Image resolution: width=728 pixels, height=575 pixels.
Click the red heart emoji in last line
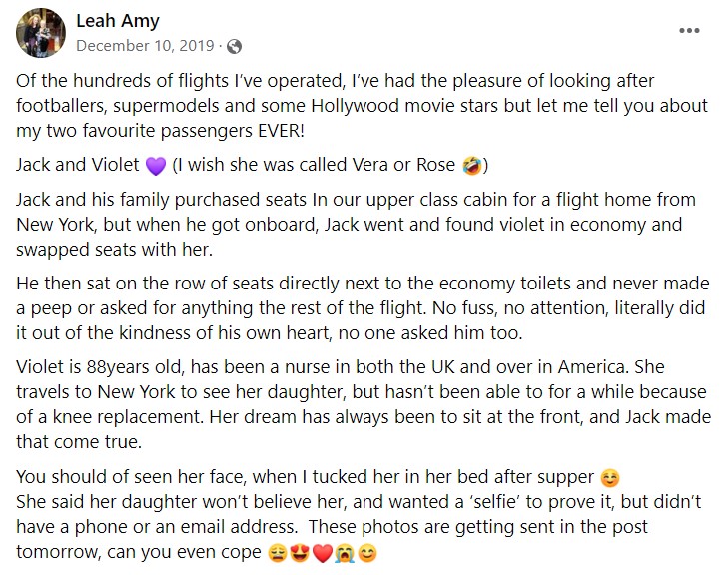coord(323,553)
